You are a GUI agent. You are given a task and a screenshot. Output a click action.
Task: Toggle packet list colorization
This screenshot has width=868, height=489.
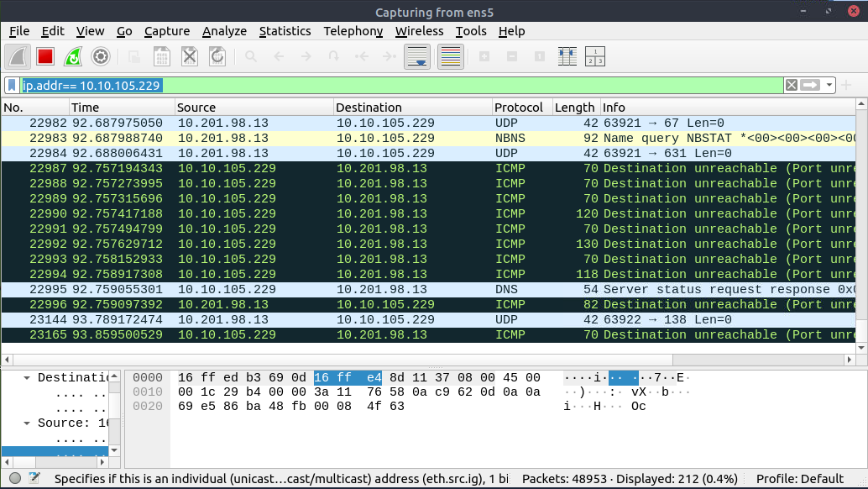tap(451, 56)
